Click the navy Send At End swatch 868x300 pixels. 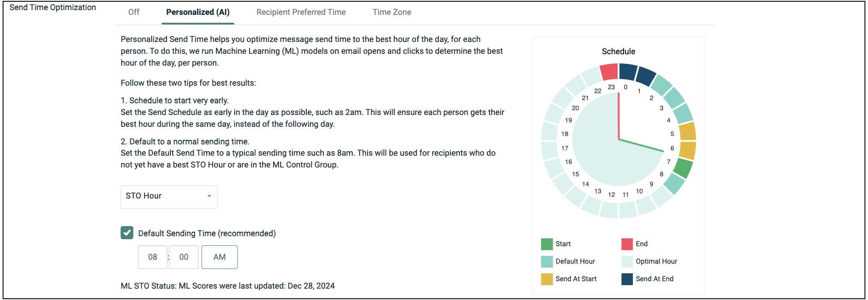point(627,279)
